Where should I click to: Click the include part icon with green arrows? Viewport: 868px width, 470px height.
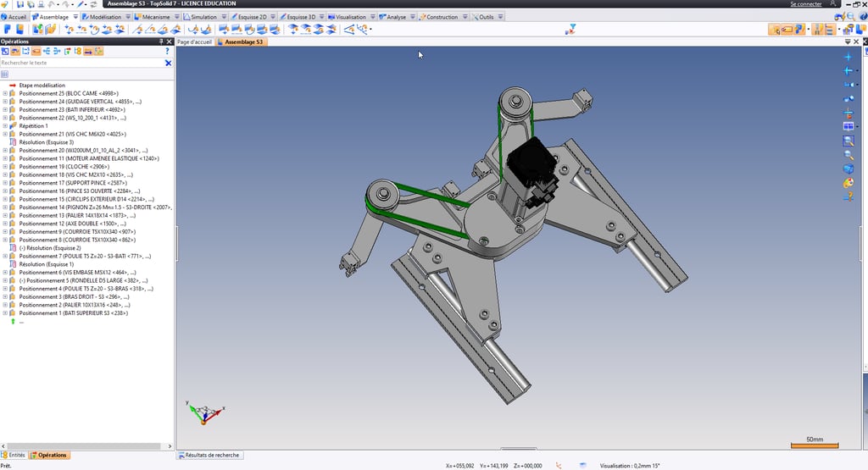tap(37, 30)
